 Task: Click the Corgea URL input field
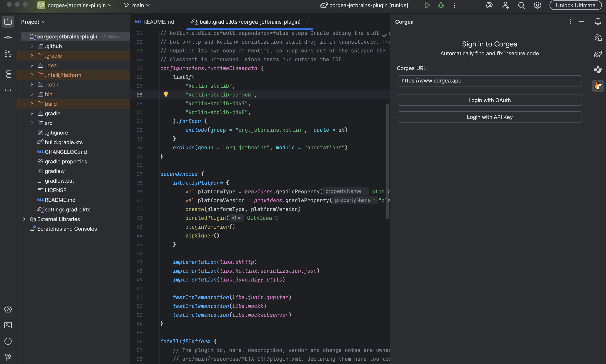pyautogui.click(x=489, y=81)
